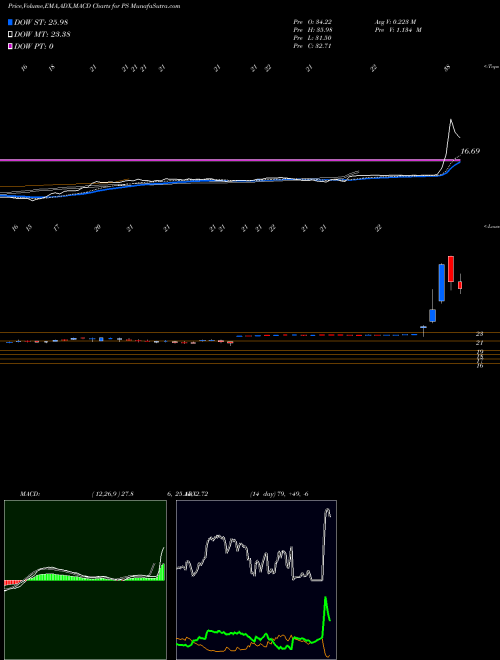
Task: Click the blue DOW ST legend swatch
Action: 11,22
